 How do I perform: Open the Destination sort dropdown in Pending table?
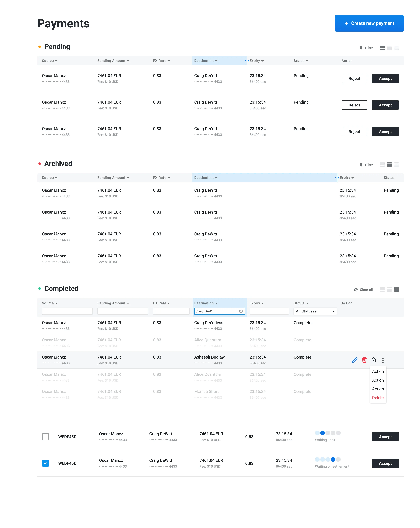pos(216,61)
